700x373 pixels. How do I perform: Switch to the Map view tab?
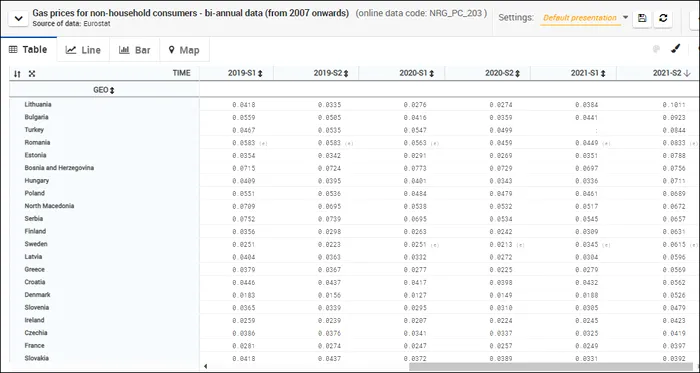pyautogui.click(x=184, y=50)
